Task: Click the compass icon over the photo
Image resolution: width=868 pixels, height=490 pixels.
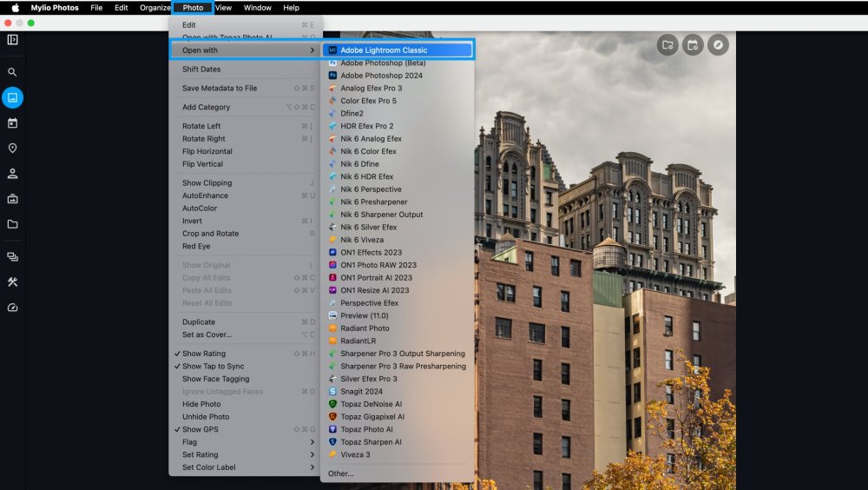Action: [x=718, y=45]
